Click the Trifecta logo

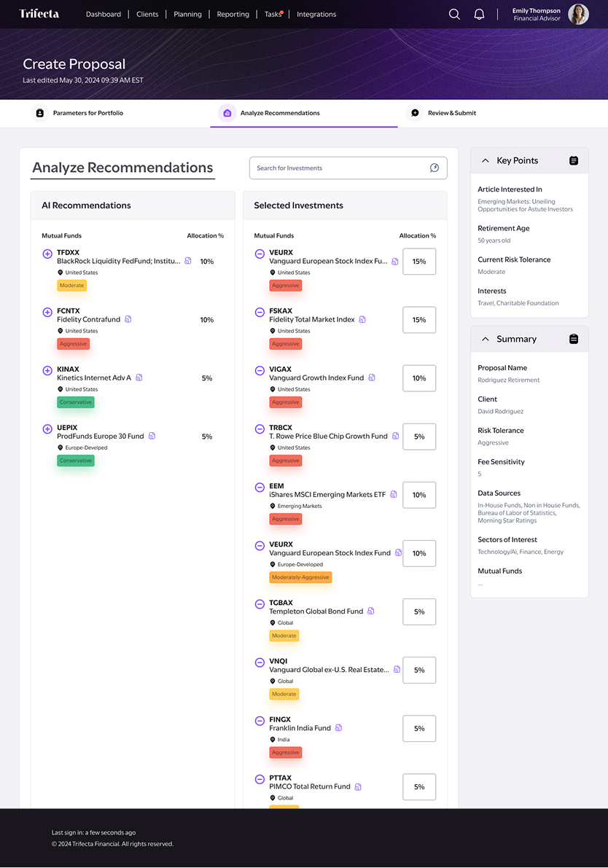(x=39, y=14)
